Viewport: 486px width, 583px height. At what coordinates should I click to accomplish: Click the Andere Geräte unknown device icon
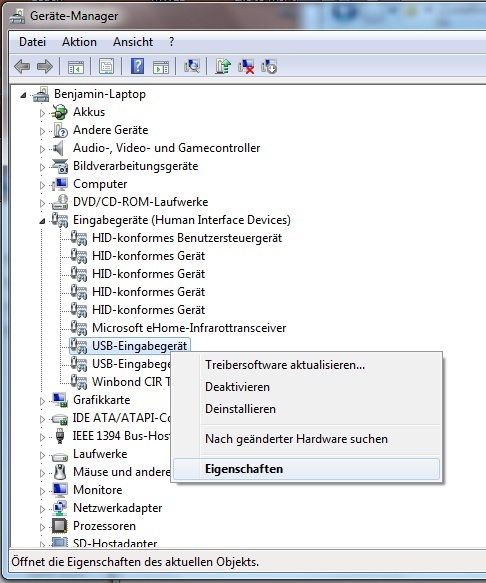pos(60,130)
